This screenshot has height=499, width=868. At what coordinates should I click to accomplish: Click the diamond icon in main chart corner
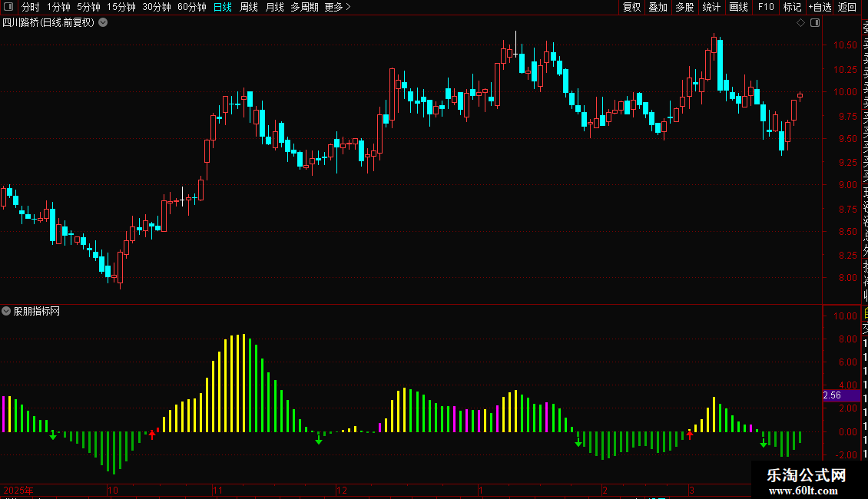pos(800,23)
